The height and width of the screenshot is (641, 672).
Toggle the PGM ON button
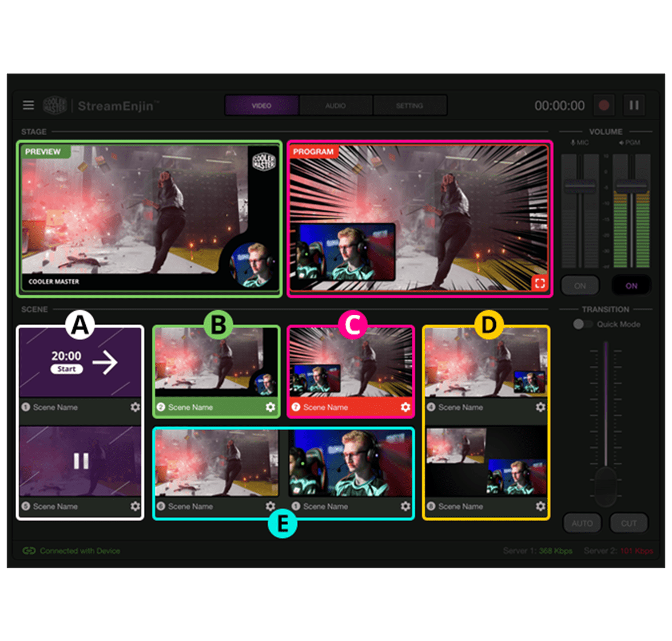(631, 285)
